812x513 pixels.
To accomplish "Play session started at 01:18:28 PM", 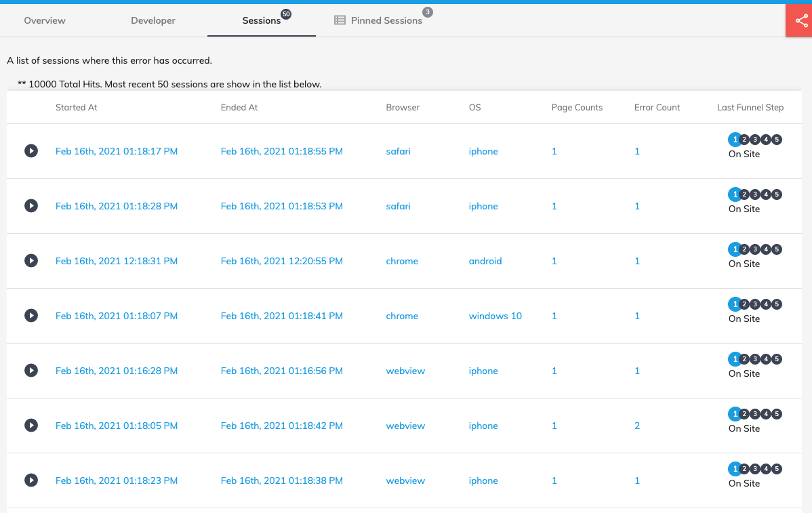I will tap(31, 205).
